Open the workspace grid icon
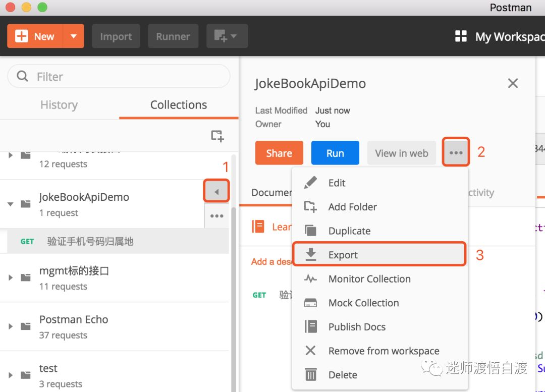The height and width of the screenshot is (392, 545). [461, 36]
